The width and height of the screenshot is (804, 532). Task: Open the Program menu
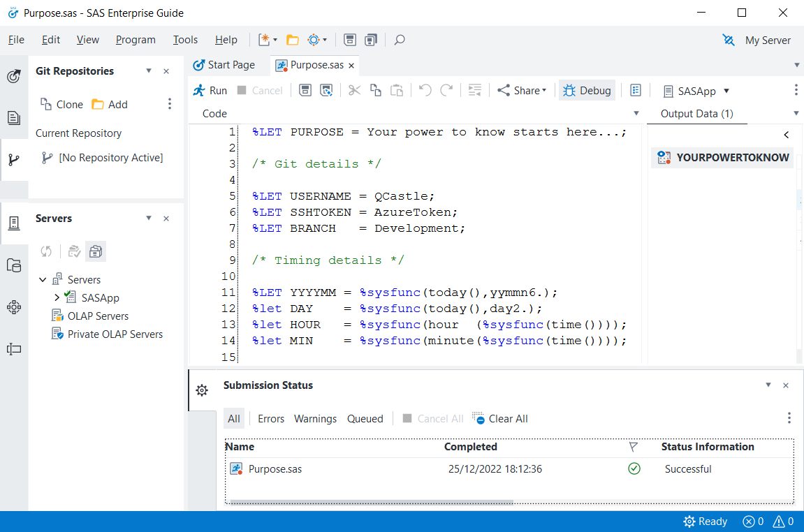coord(136,40)
